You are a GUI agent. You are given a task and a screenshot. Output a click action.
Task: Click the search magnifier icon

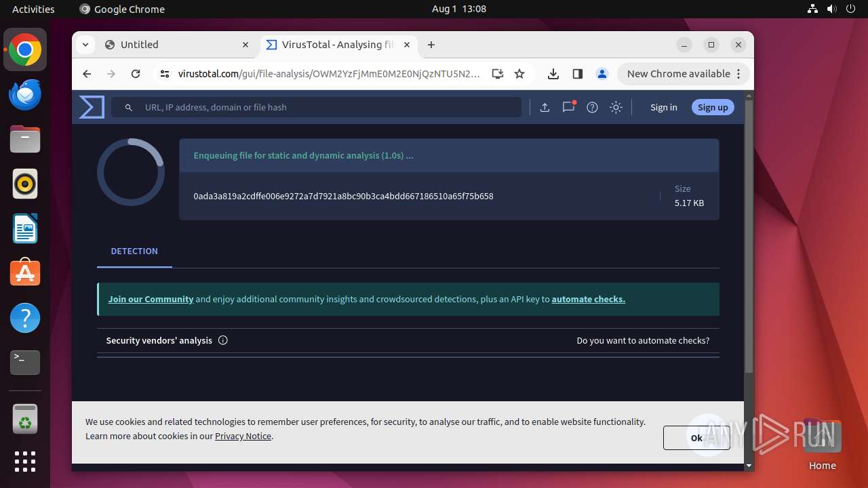129,107
